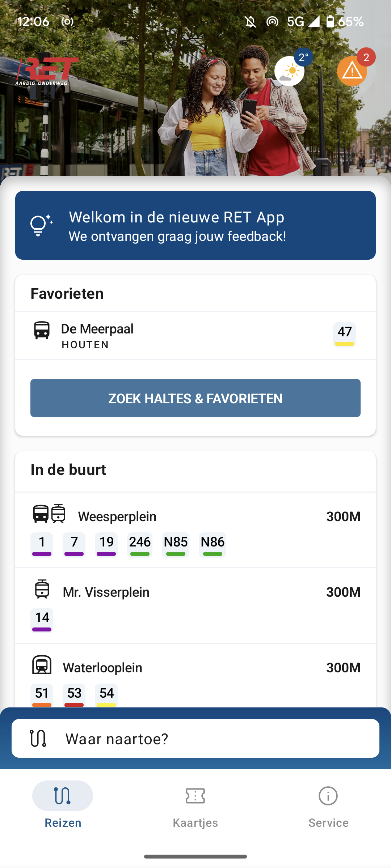This screenshot has width=391, height=868.
Task: Select night line N85 badge
Action: point(176,544)
